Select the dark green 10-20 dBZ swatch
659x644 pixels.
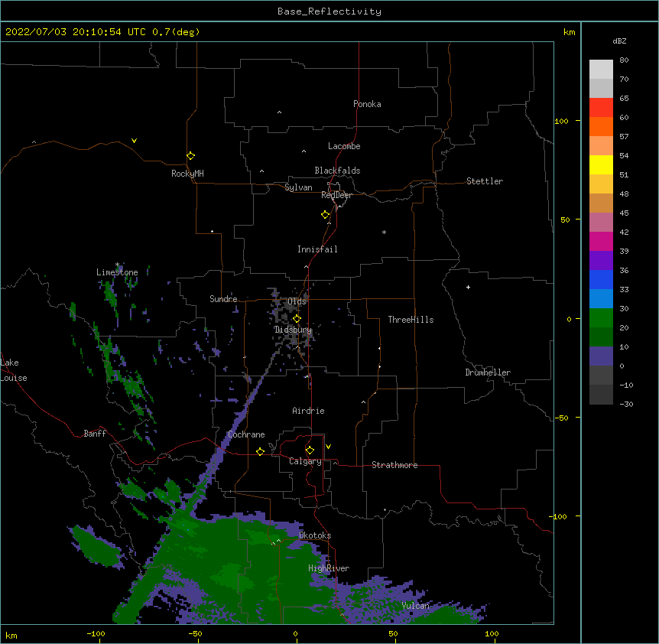(601, 337)
